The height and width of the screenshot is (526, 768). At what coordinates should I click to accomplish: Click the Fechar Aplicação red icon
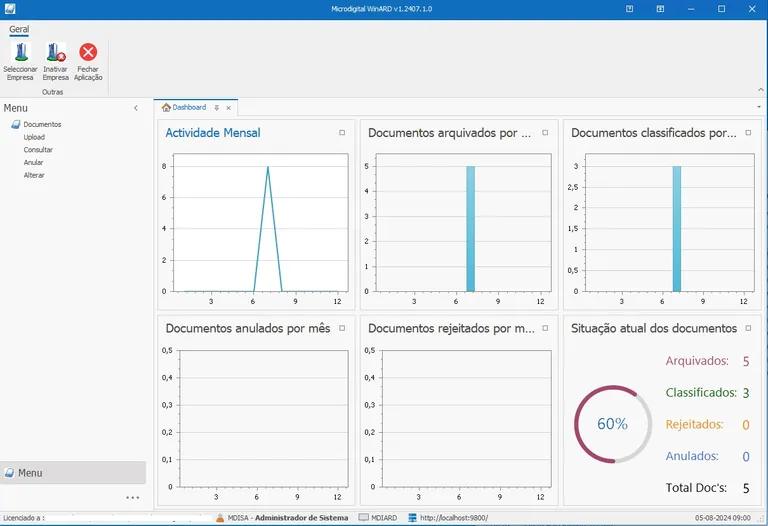(88, 51)
